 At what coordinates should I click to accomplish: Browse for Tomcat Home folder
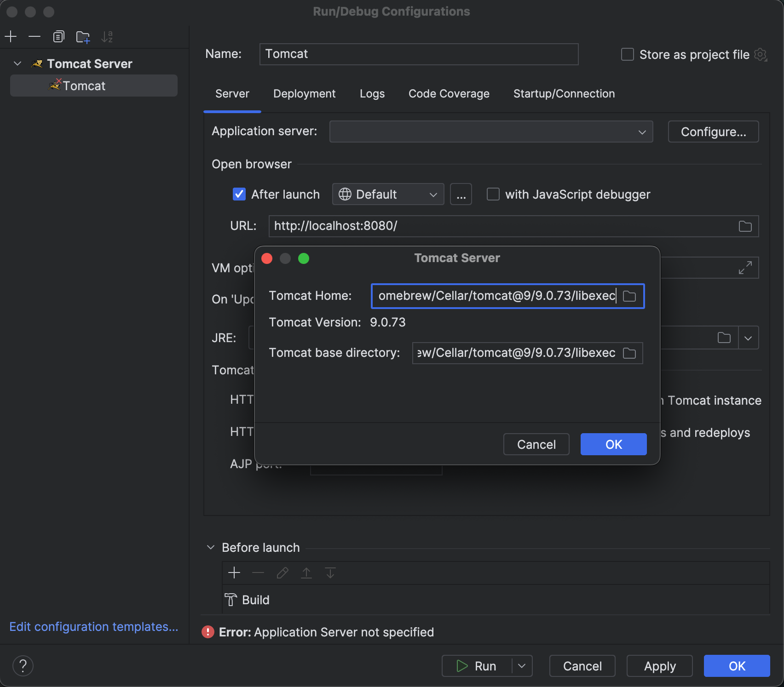click(629, 296)
